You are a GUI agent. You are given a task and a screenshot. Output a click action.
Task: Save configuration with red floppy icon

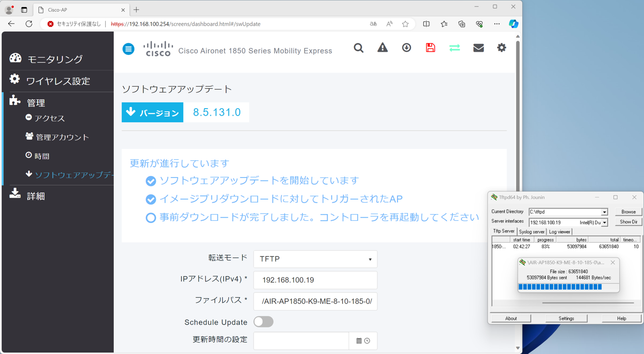[430, 48]
